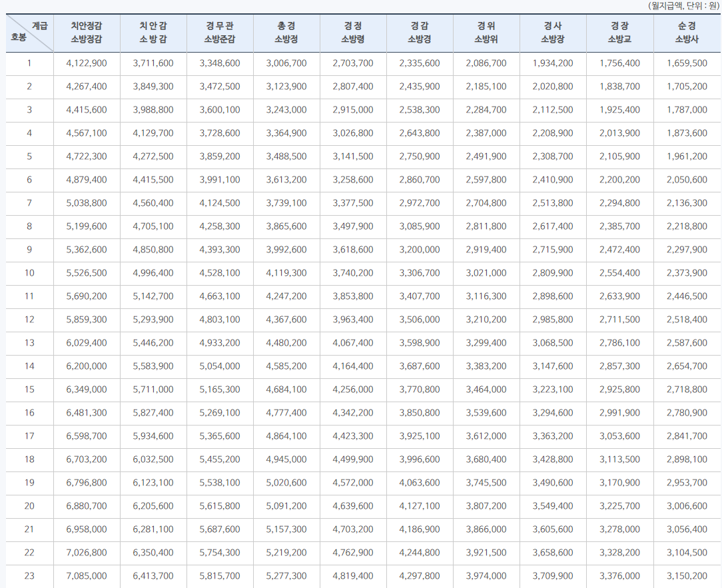722x588 pixels.
Task: Select the 순경 소방사 column header
Action: tap(687, 33)
